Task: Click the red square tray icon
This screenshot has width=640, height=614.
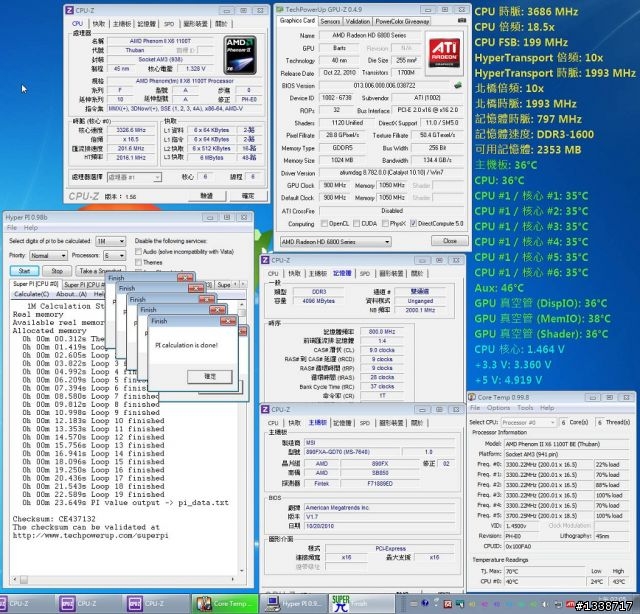Action: pyautogui.click(x=448, y=604)
